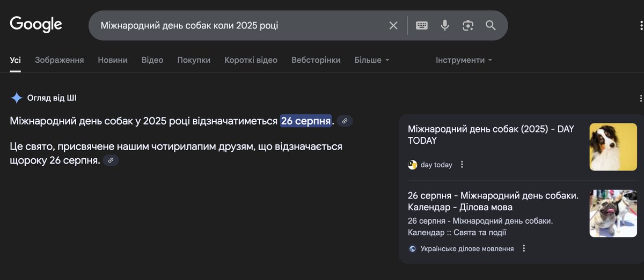
Task: Switch to the Вебсторінки tab
Action: tap(316, 60)
